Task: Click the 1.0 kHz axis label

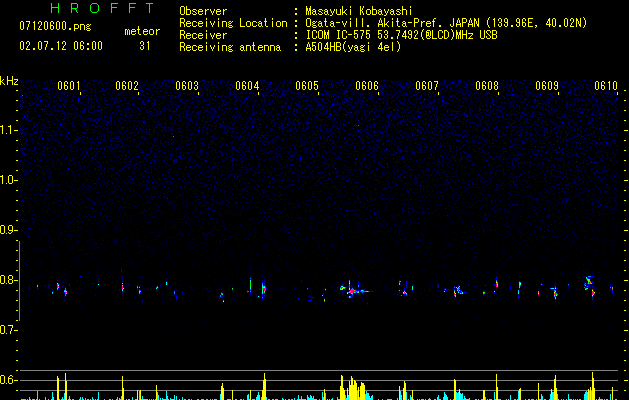Action: [x=8, y=180]
